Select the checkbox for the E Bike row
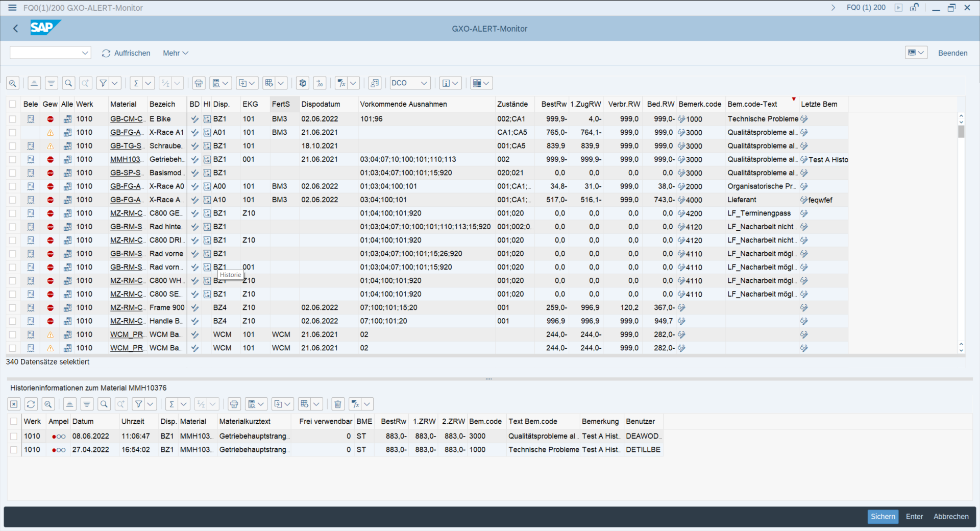 (x=13, y=119)
